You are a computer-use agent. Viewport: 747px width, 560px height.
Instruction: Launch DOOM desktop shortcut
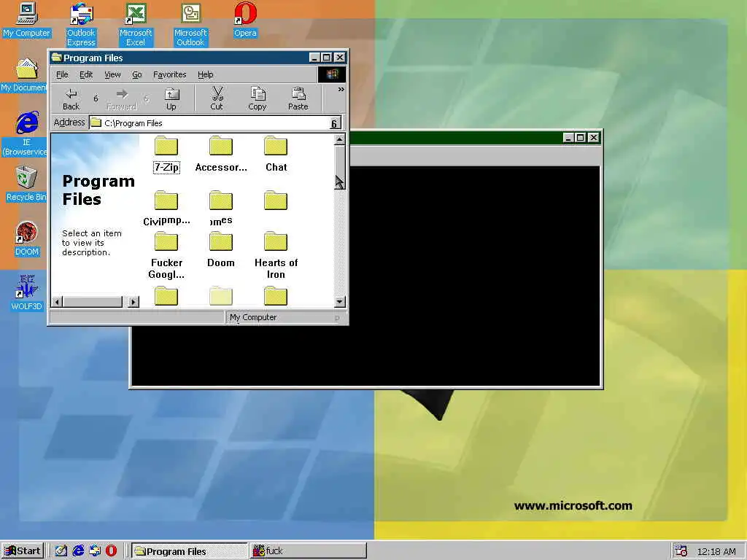pos(27,238)
